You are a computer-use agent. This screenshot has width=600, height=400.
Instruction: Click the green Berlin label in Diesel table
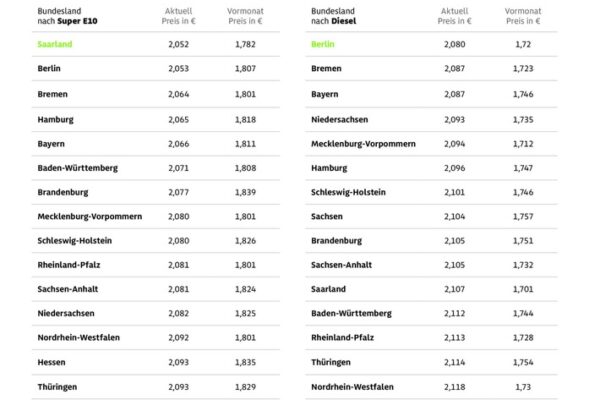[323, 44]
